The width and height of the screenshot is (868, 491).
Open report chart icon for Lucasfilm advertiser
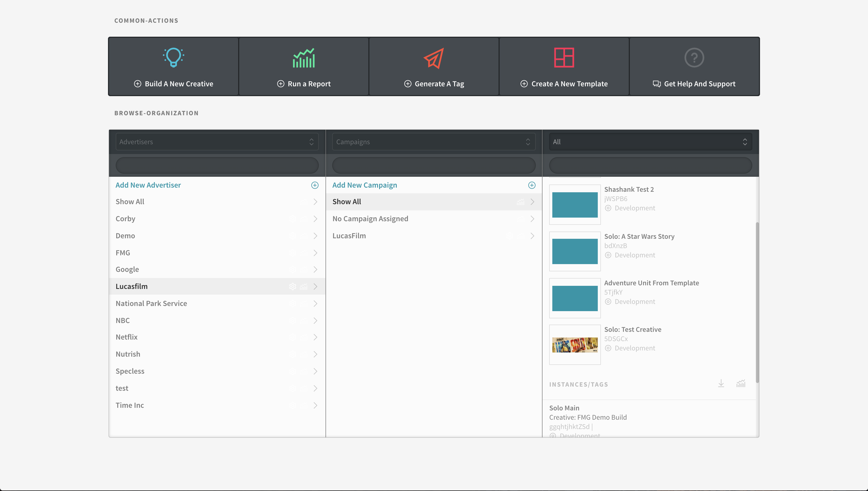[304, 287]
